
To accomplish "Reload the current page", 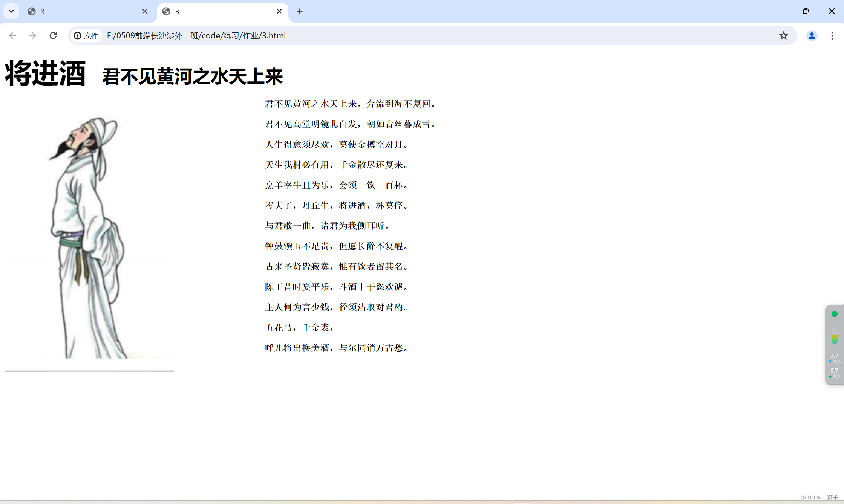I will click(53, 35).
